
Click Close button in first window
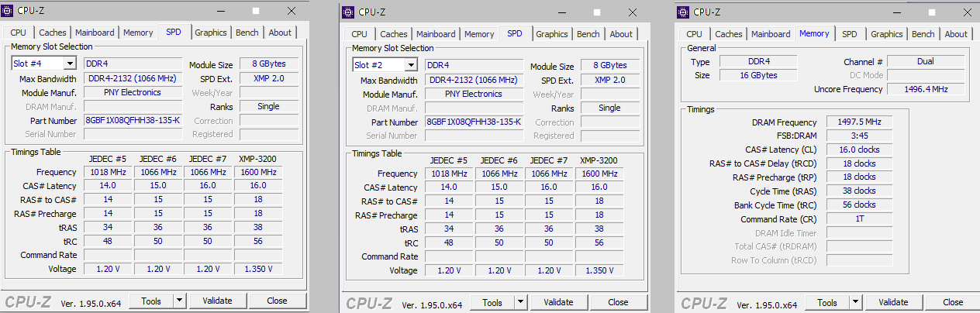[x=277, y=301]
